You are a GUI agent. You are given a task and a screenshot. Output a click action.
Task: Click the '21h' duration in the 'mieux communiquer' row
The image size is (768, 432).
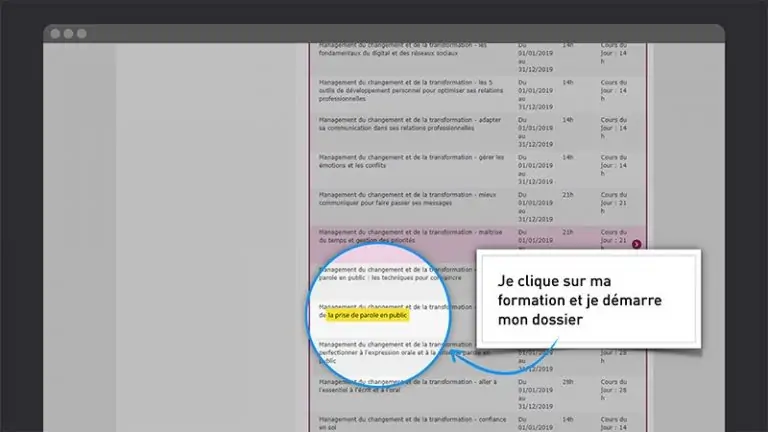[568, 195]
